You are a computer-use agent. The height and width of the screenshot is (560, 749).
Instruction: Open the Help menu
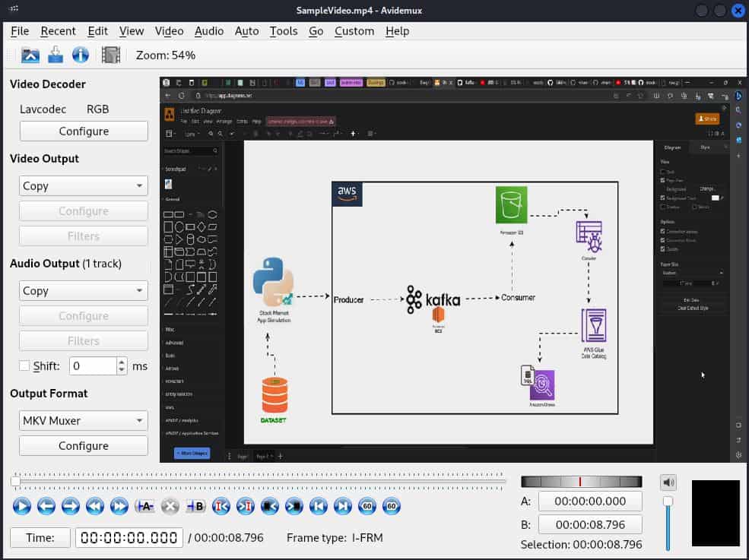pyautogui.click(x=398, y=31)
